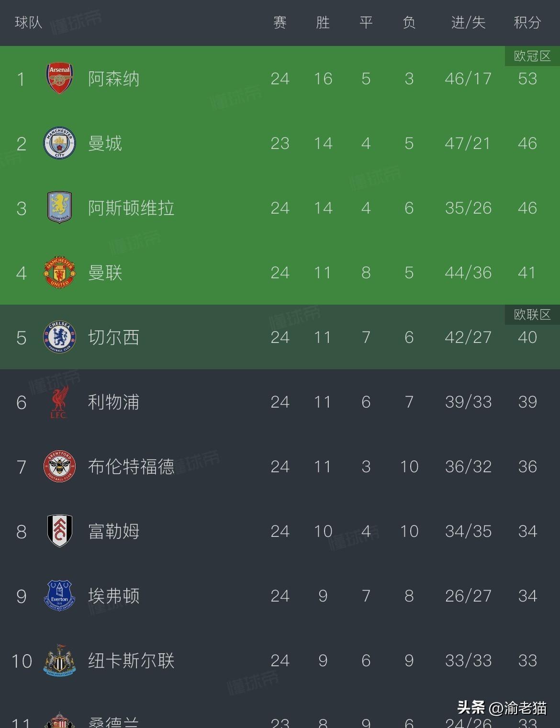
Task: Click the 切尔西 team name
Action: (114, 337)
